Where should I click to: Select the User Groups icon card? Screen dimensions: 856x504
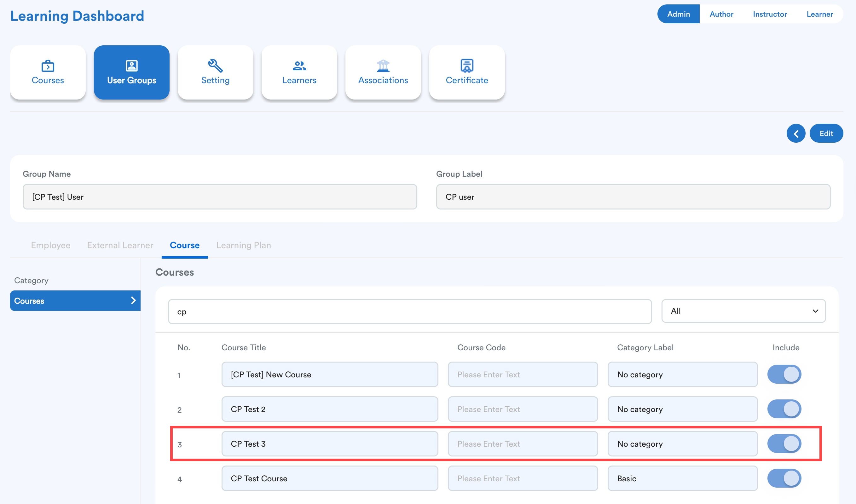coord(131,72)
